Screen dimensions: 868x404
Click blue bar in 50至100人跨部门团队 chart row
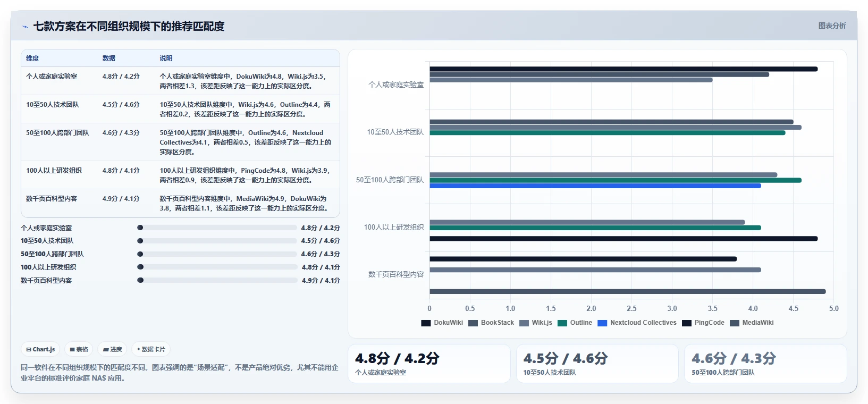595,186
